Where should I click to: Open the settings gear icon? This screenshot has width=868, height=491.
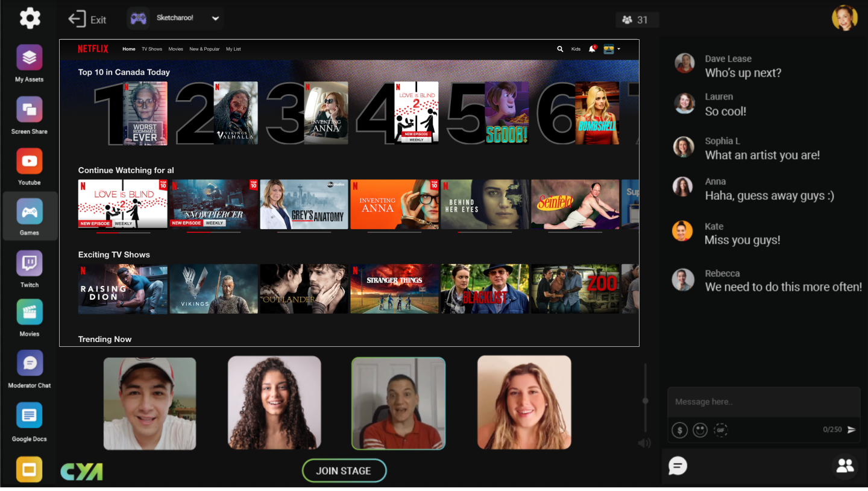click(30, 18)
